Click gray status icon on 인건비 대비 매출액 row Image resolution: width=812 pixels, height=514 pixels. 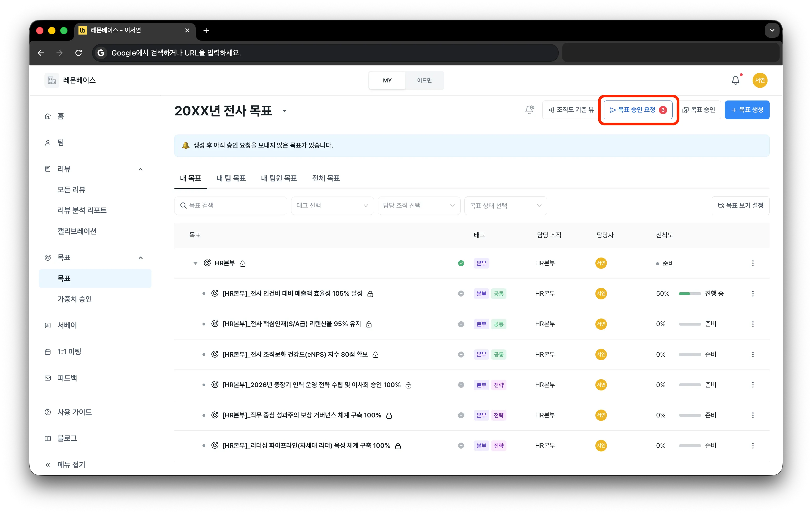coord(461,293)
